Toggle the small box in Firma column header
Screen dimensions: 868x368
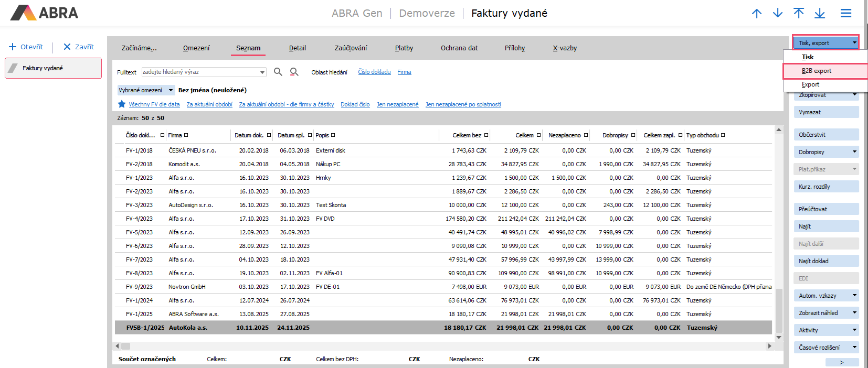coord(186,135)
